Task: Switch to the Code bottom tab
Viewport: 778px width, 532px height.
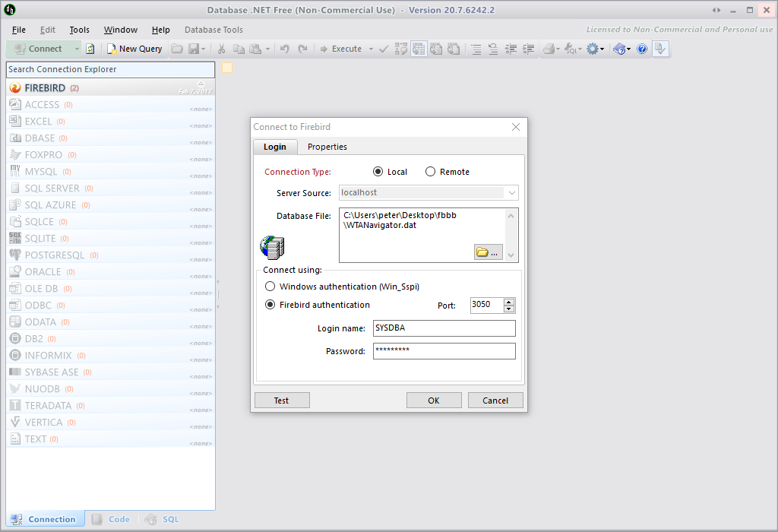Action: point(112,519)
